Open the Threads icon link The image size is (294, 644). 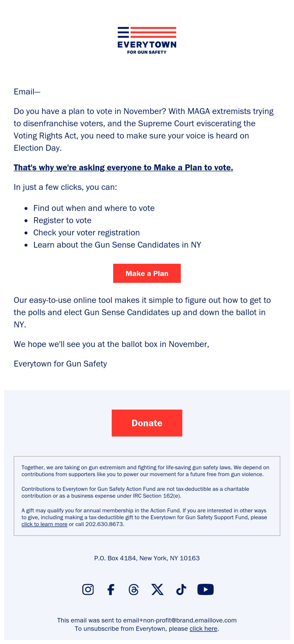tap(134, 589)
